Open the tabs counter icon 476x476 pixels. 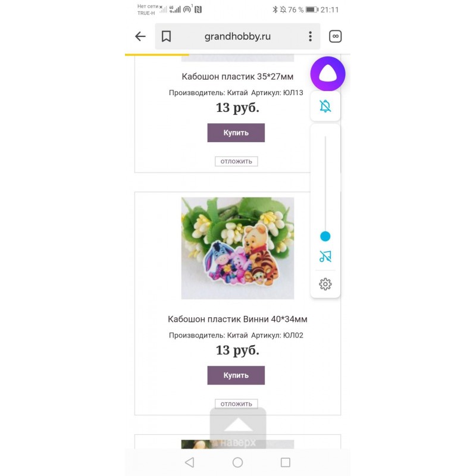click(x=335, y=36)
